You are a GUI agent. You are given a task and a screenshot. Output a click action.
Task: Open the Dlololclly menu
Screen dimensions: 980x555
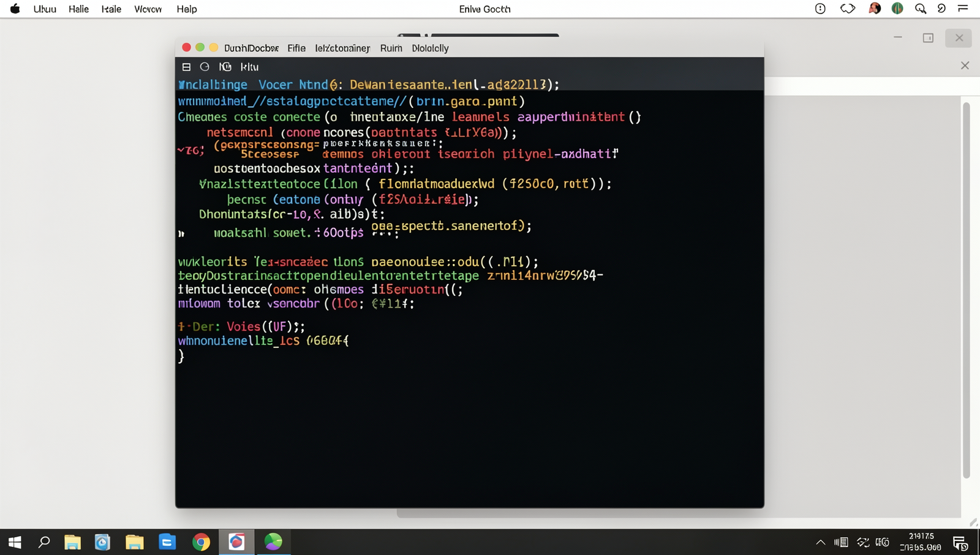point(430,48)
